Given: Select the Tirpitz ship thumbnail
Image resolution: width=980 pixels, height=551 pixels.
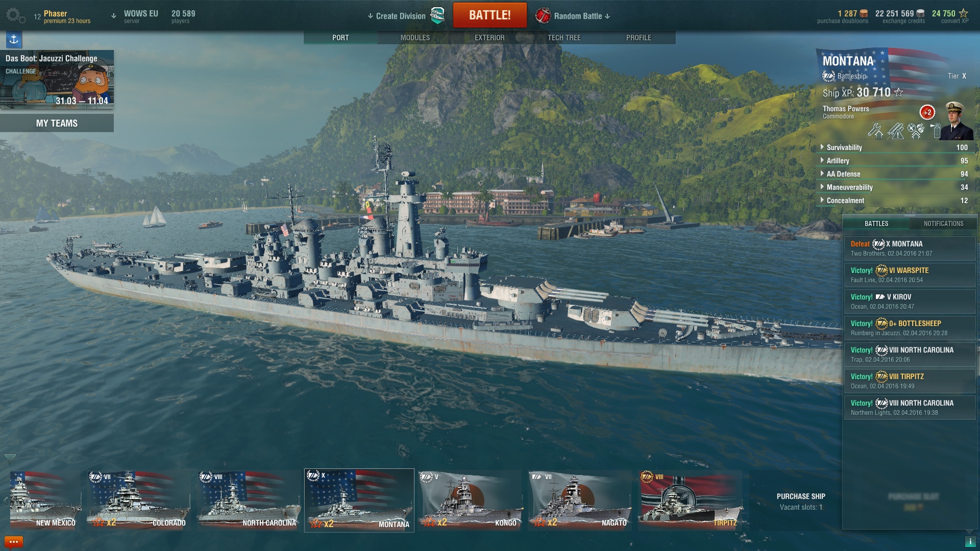Looking at the screenshot, I should point(690,500).
